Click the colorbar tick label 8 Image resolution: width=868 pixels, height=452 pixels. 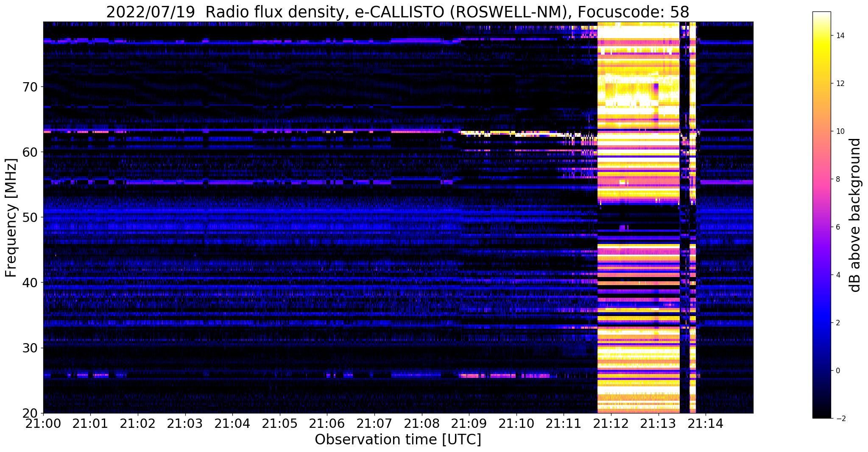point(838,179)
